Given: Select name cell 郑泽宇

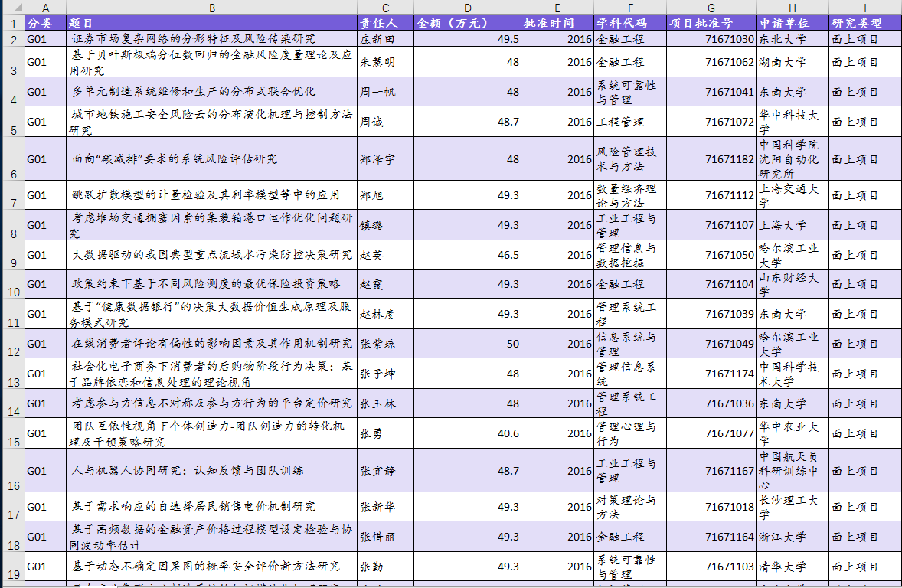Looking at the screenshot, I should (385, 159).
